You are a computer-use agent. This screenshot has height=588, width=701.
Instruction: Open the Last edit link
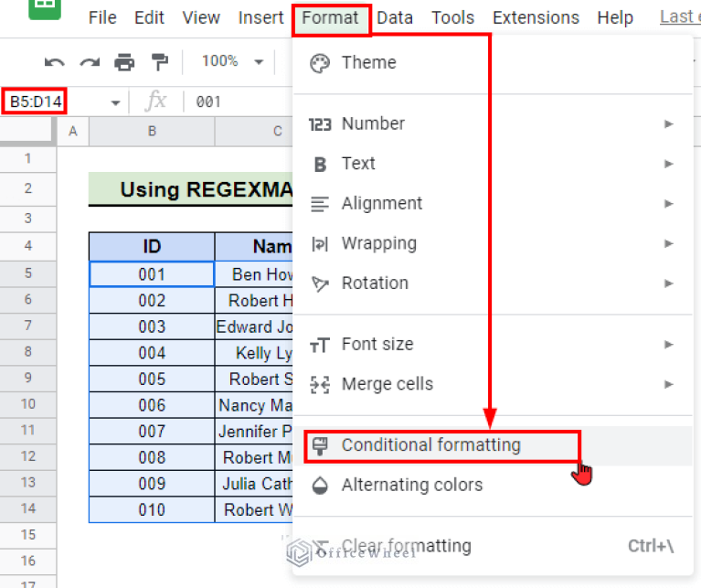678,17
